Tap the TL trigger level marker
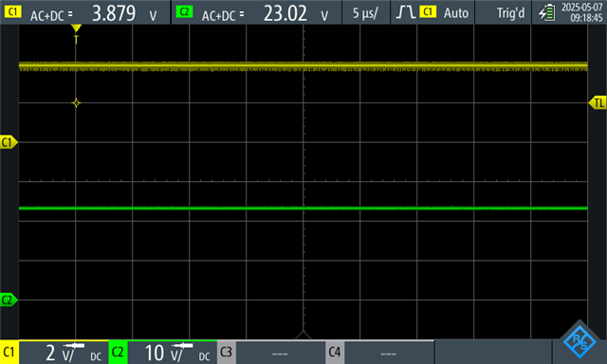Screen dimensions: 607x364 598,103
